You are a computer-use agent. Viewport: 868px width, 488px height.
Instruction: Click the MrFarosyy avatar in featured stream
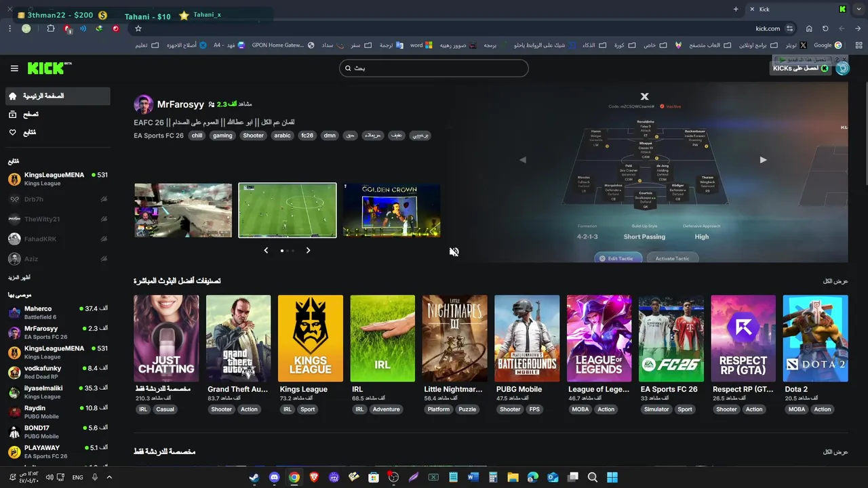click(144, 104)
